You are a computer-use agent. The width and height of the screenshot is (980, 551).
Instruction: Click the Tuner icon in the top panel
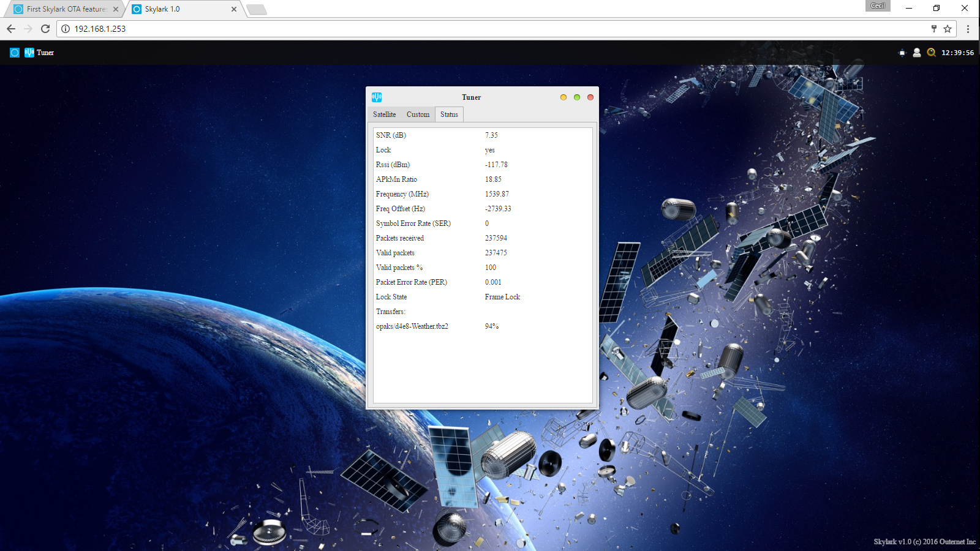[29, 53]
